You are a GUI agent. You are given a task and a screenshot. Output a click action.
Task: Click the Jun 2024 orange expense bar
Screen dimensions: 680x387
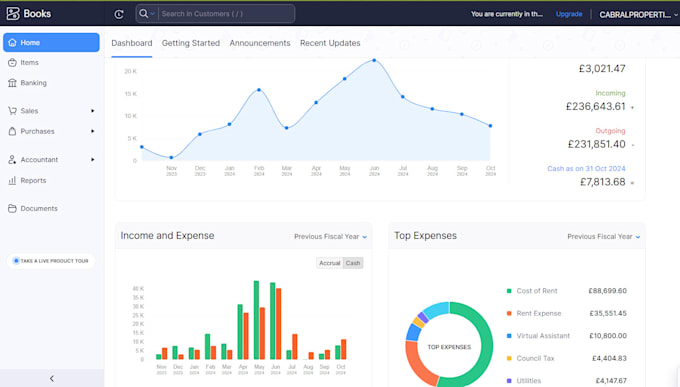(x=278, y=324)
